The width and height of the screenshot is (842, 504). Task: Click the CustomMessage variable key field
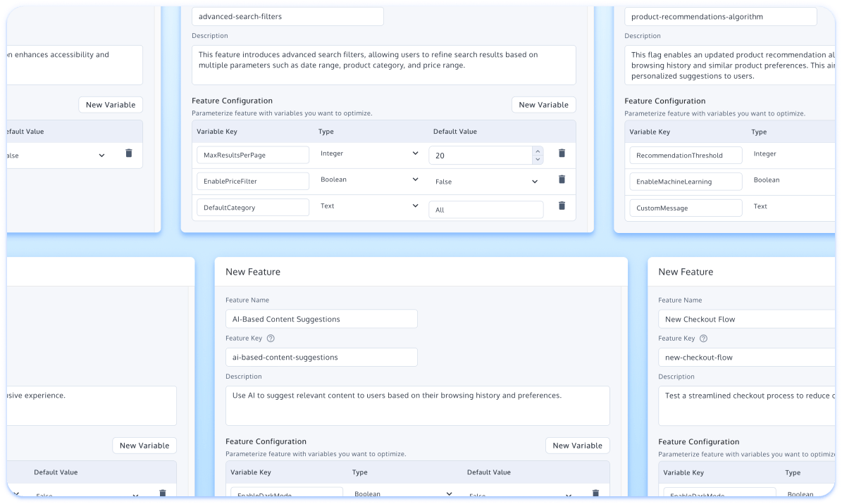686,208
